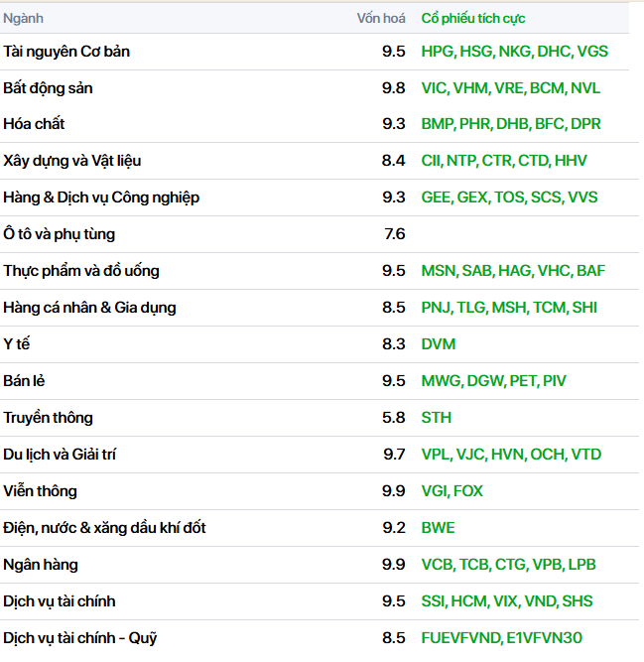Select the Ngân hàng sector
644x662 pixels.
(x=40, y=565)
